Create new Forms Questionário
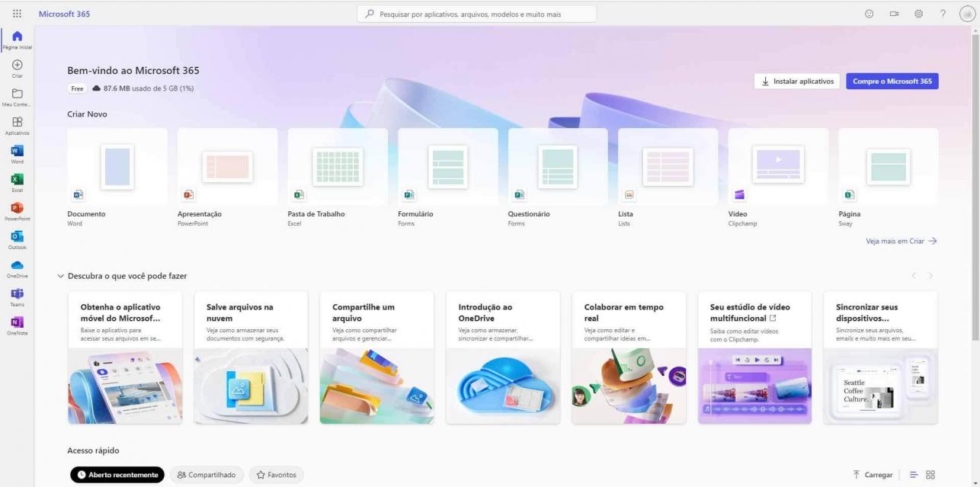The image size is (980, 487). tap(558, 178)
